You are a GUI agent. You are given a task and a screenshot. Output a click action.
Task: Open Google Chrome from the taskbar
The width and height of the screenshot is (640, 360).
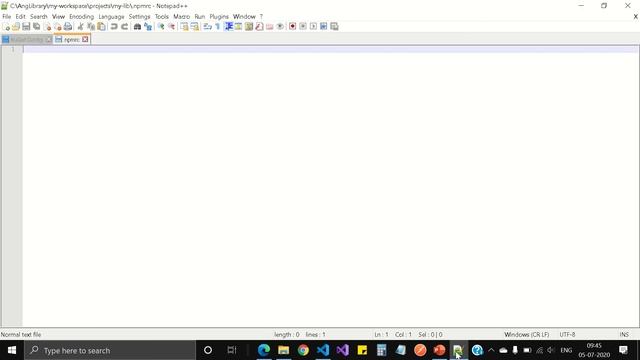tap(303, 350)
